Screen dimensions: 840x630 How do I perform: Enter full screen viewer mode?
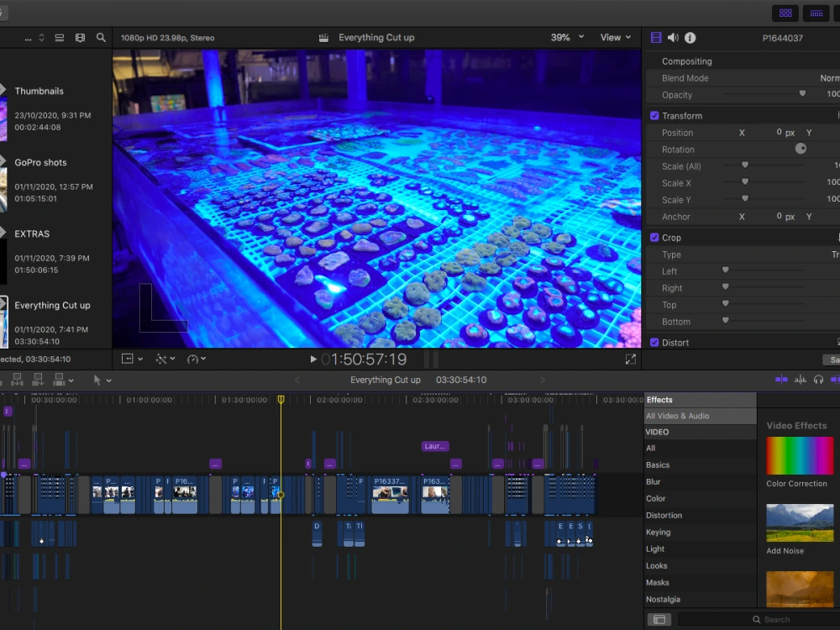point(631,360)
